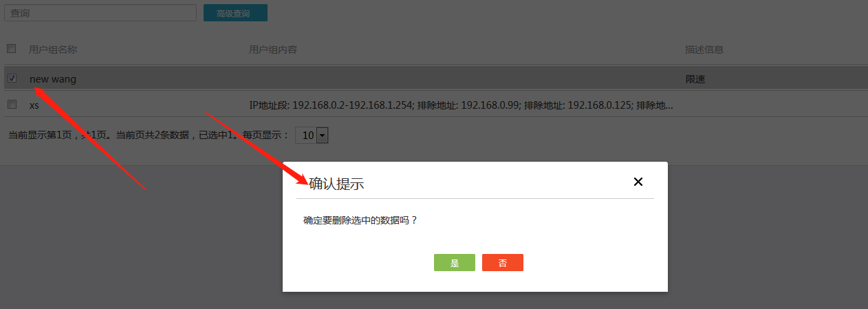Cancel deletion with the red 否 button
The image size is (868, 309).
503,263
